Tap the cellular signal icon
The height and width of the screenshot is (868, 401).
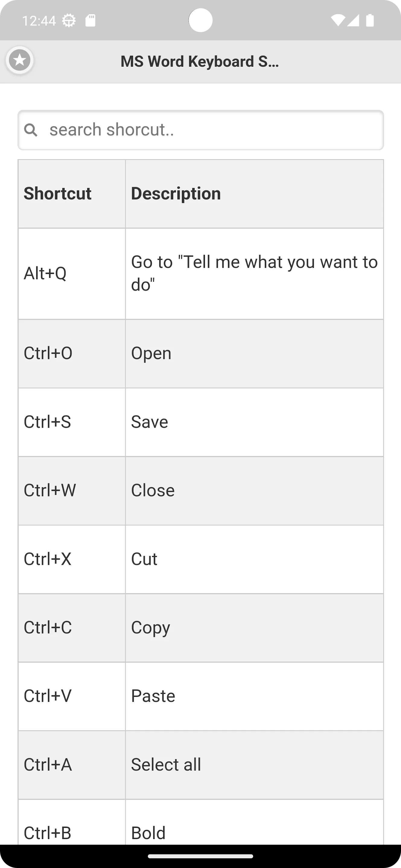pyautogui.click(x=353, y=20)
